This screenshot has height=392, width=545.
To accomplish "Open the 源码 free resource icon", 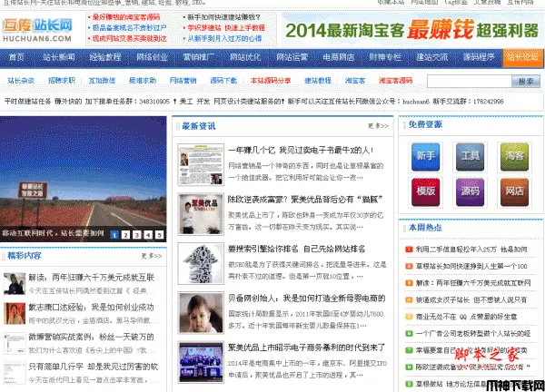I will coord(470,192).
